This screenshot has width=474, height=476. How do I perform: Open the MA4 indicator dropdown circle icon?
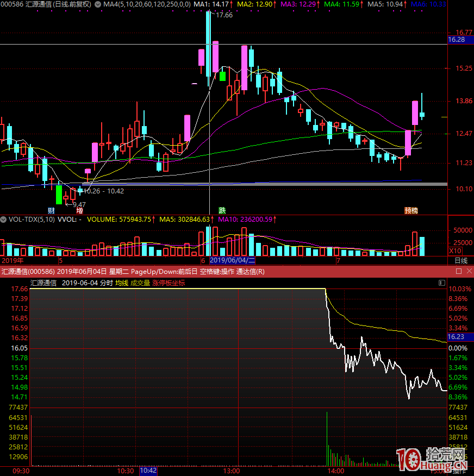point(98,4)
